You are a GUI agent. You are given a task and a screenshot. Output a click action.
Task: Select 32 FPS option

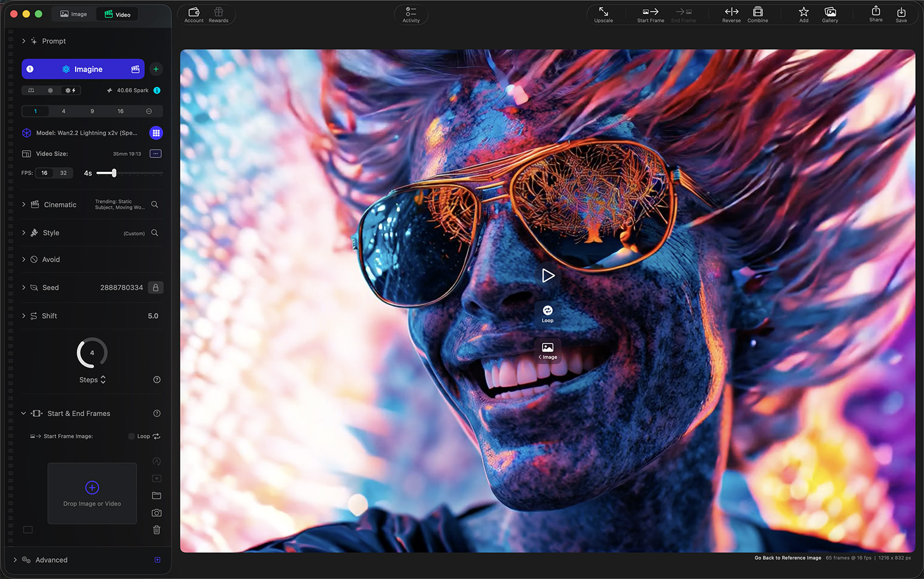[x=64, y=173]
